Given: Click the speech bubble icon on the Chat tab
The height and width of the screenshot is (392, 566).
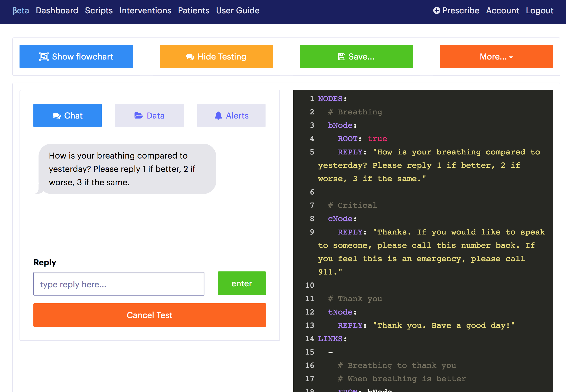Looking at the screenshot, I should pos(57,115).
